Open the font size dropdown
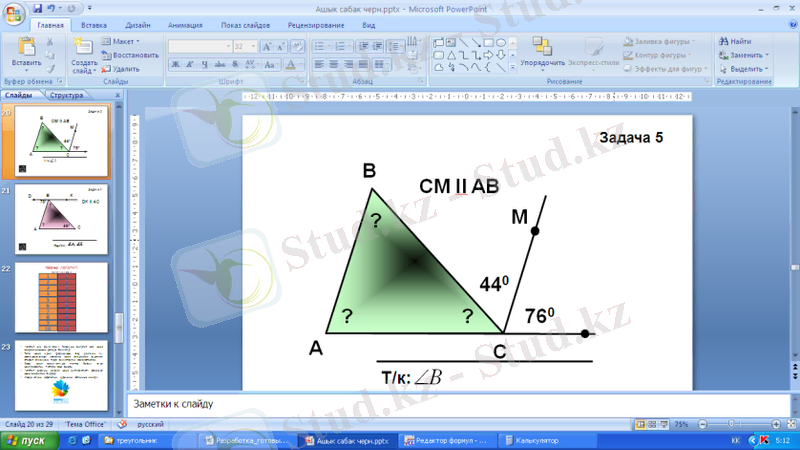This screenshot has width=800, height=450. [254, 46]
